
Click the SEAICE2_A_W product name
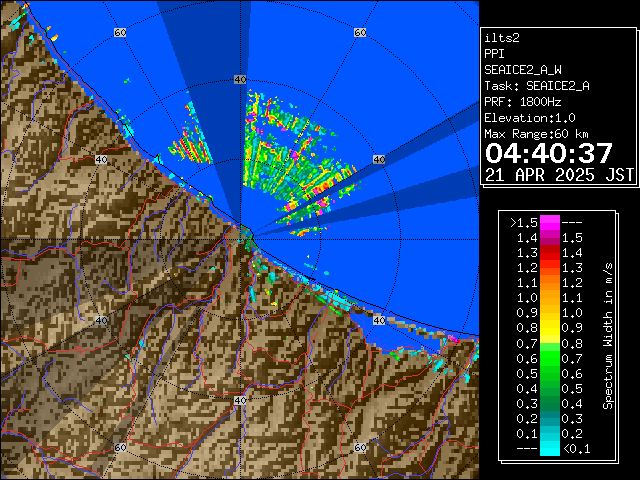point(523,70)
